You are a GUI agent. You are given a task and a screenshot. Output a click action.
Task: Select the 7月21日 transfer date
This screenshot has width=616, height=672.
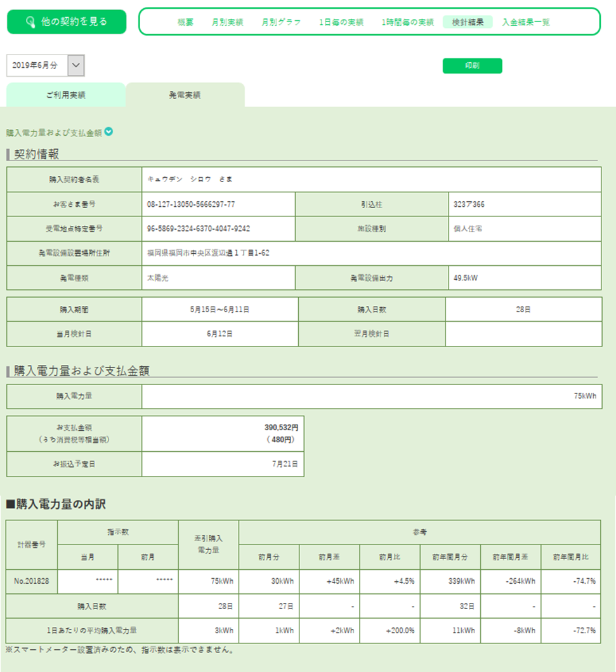pos(285,464)
